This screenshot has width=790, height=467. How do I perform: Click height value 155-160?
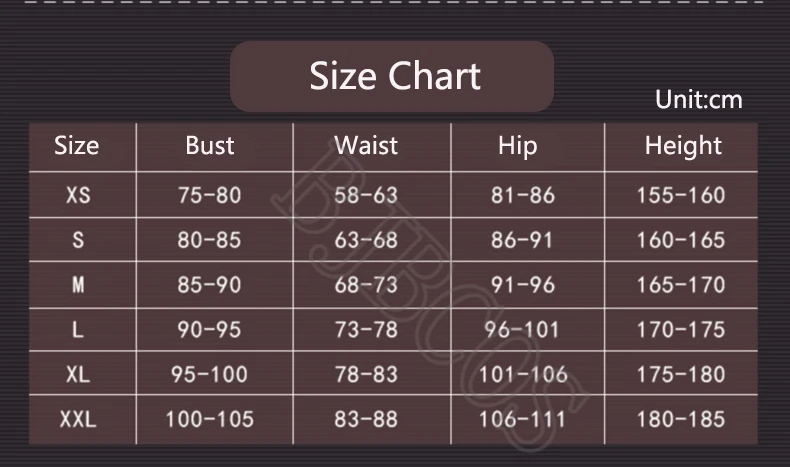(681, 195)
